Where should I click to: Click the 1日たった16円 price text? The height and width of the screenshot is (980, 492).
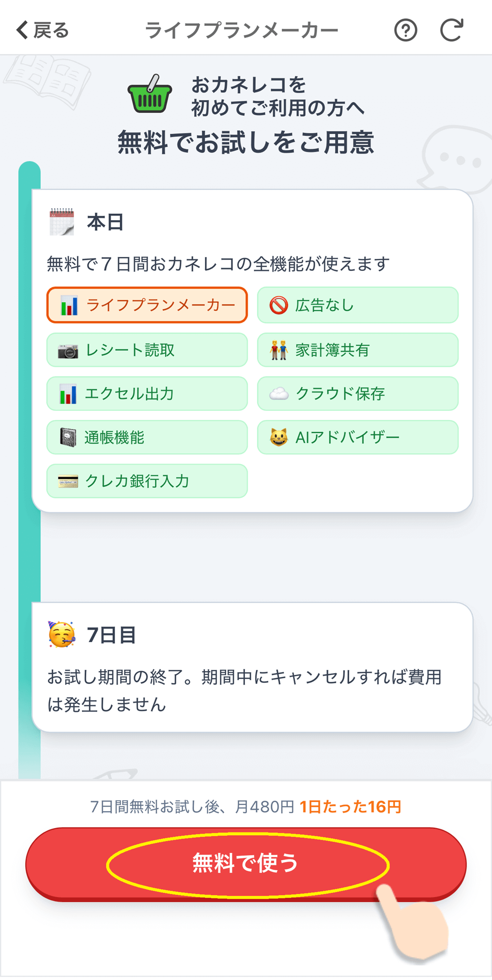click(350, 807)
